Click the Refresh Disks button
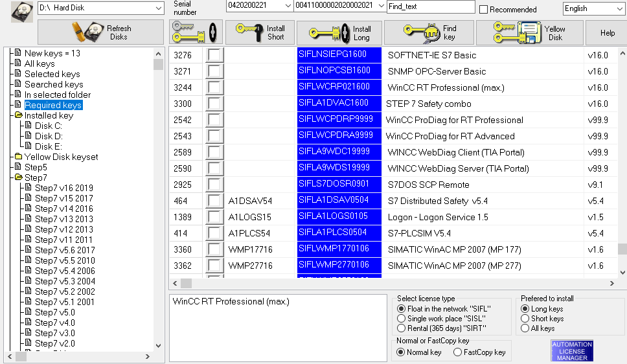This screenshot has height=364, width=627. [x=100, y=32]
